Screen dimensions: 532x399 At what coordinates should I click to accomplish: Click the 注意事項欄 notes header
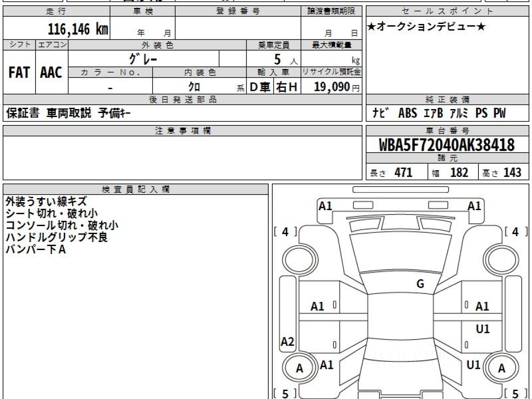coord(182,130)
